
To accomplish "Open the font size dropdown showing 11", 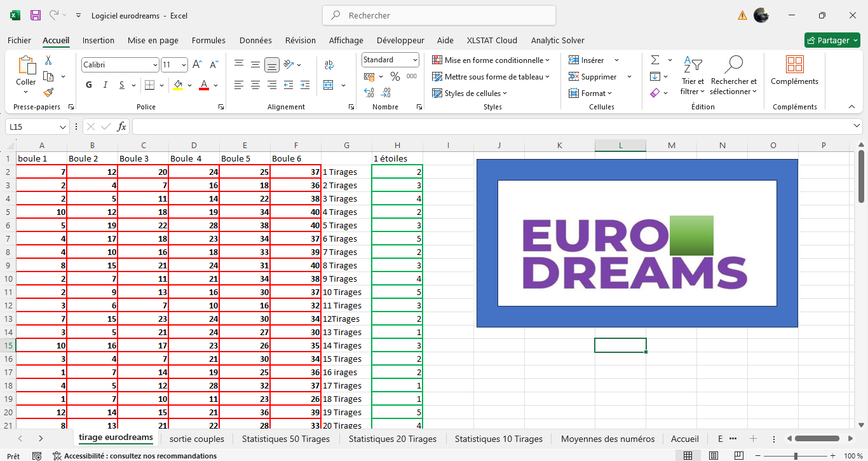I will 184,65.
